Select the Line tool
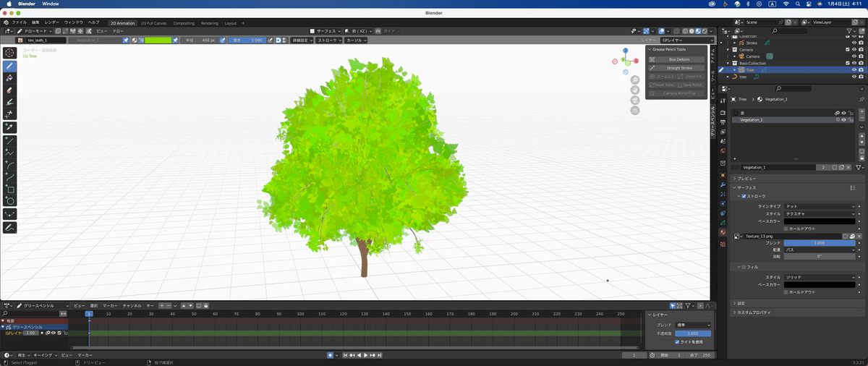 pyautogui.click(x=10, y=141)
